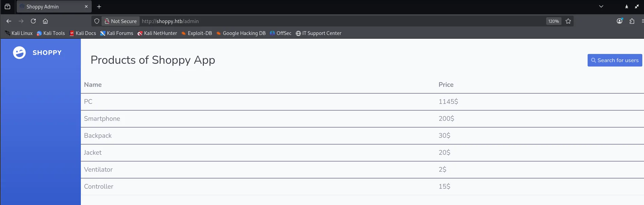Open the recent tabs view icon
644x205 pixels.
click(x=7, y=6)
